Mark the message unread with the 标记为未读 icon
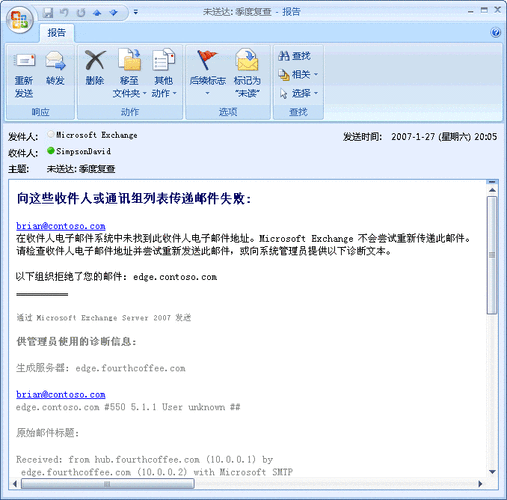507x500 pixels. pyautogui.click(x=247, y=59)
